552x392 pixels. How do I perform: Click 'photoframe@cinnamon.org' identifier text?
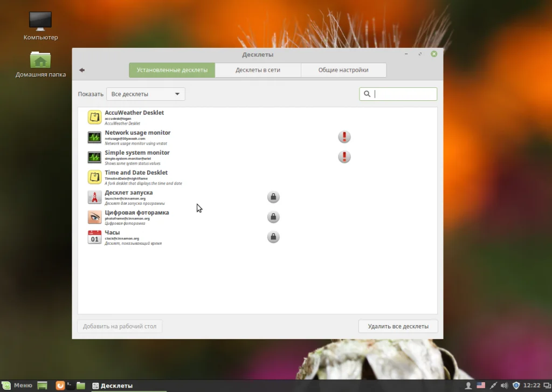pyautogui.click(x=127, y=219)
